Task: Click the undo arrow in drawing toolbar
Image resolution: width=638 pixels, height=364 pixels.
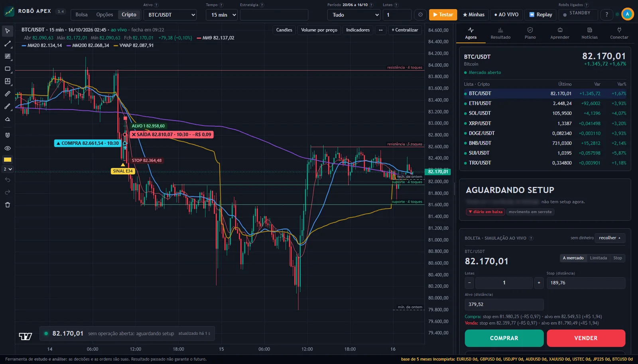Action: [x=7, y=180]
